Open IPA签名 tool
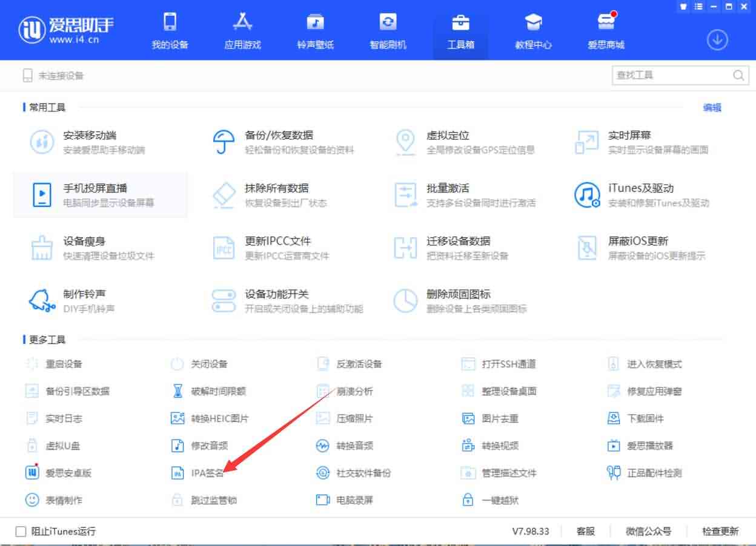756x546 pixels. [197, 473]
